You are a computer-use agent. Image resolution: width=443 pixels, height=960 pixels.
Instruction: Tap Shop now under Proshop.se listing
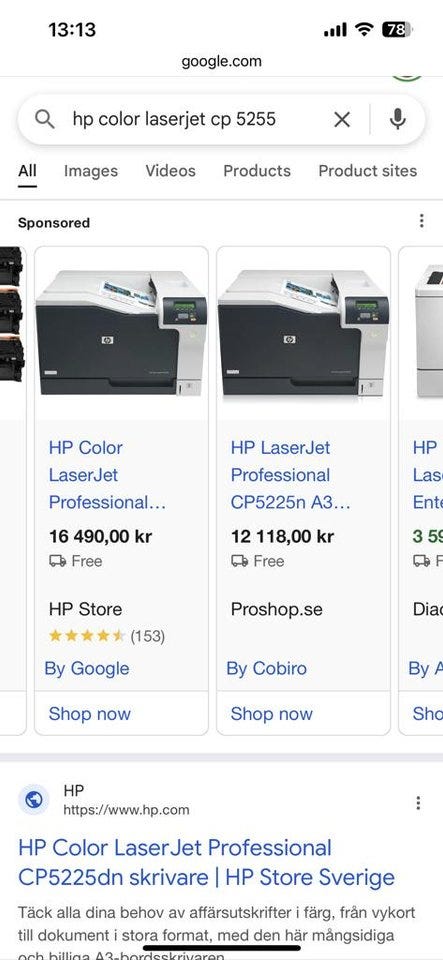pos(272,713)
